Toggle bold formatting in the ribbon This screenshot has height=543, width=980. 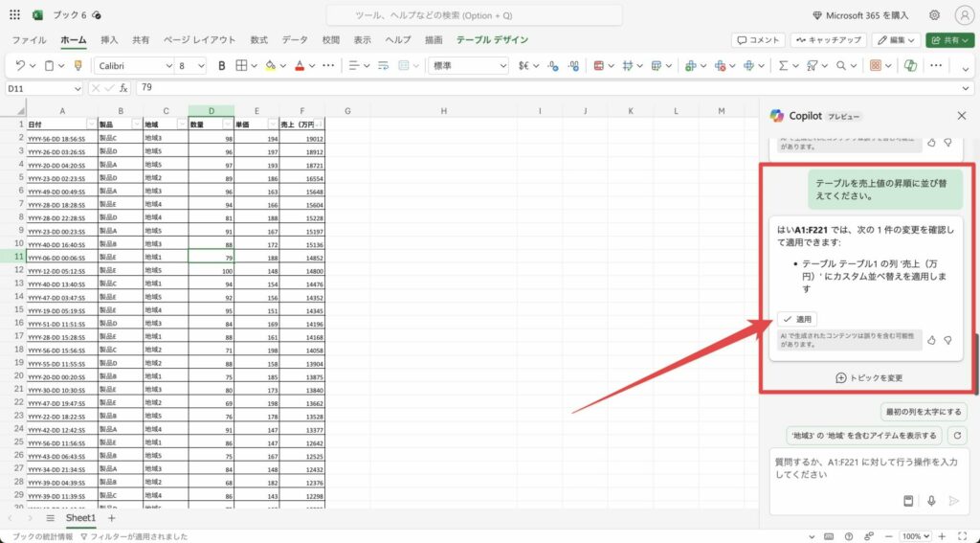222,66
